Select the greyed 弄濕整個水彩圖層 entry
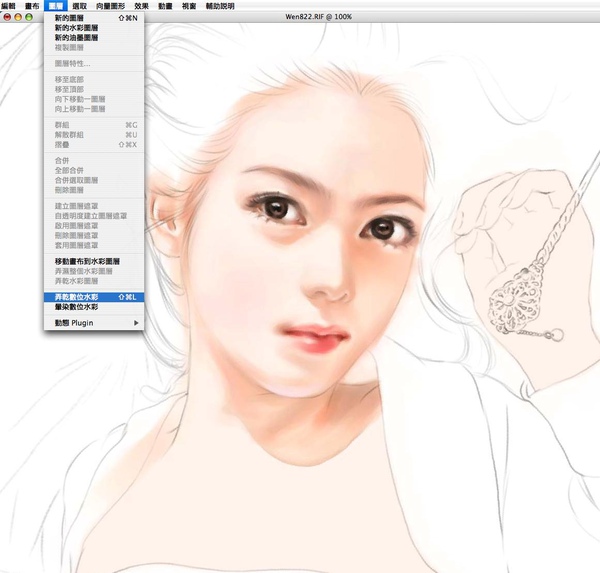Screen dimensions: 600x573 click(94, 271)
